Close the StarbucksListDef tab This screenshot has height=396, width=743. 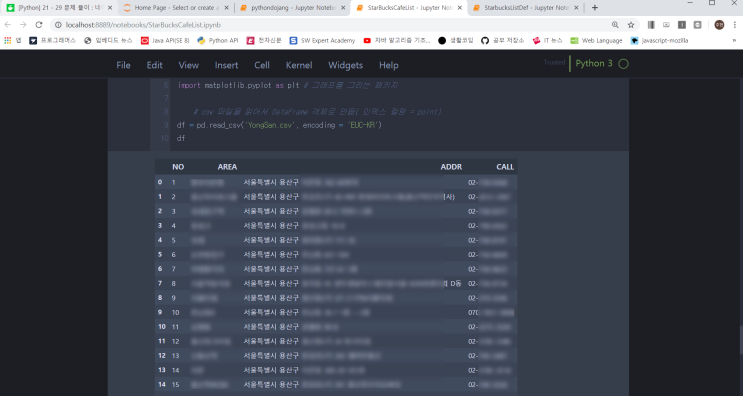(x=576, y=8)
